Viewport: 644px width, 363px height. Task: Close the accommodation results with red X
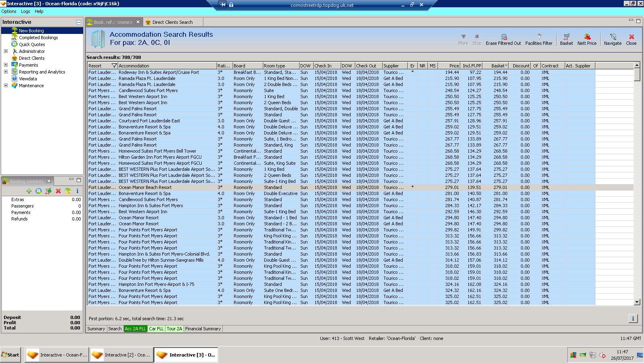(631, 37)
